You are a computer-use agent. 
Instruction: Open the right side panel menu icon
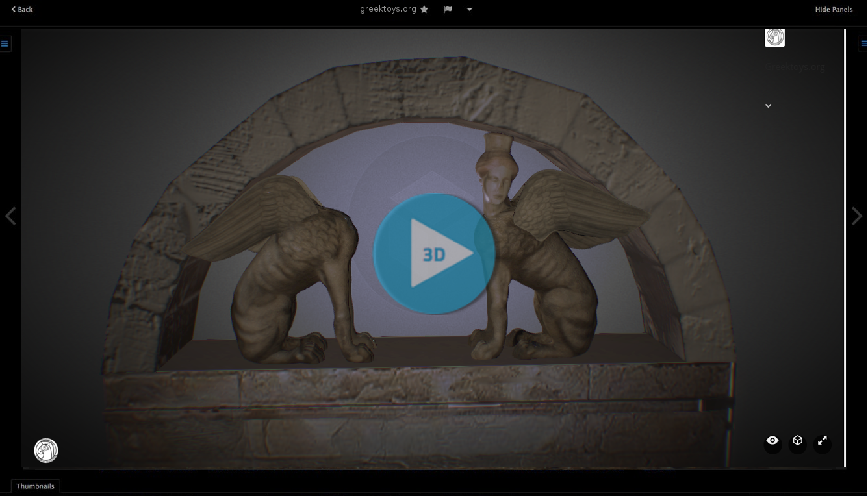tap(863, 44)
